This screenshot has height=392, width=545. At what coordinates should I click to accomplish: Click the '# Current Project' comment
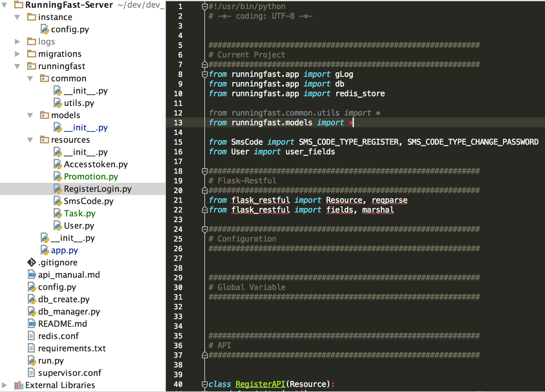(x=247, y=55)
